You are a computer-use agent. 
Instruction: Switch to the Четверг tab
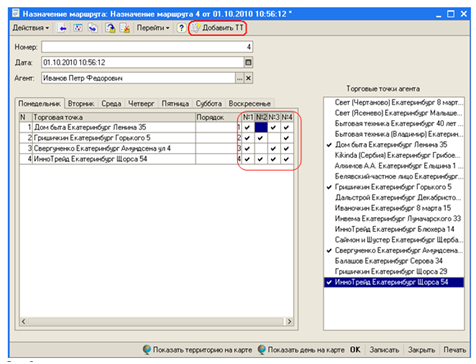coord(141,104)
